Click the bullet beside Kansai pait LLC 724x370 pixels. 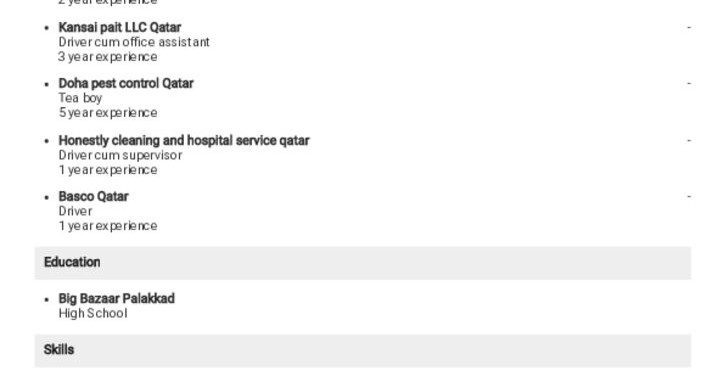[47, 28]
